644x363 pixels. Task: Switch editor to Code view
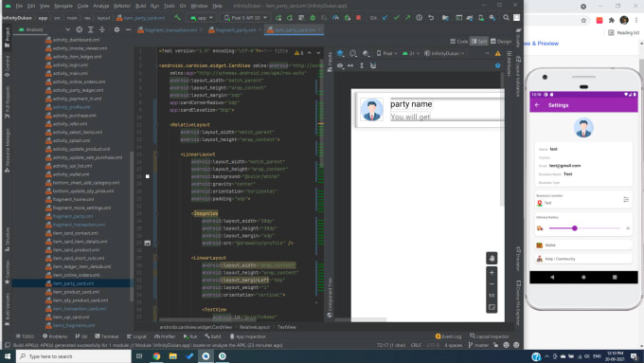click(x=458, y=41)
